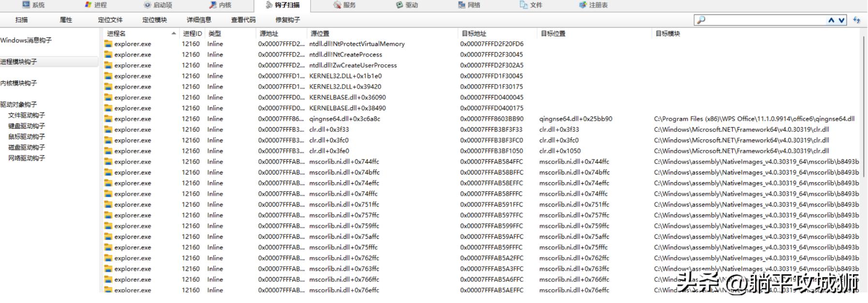The height and width of the screenshot is (303, 868).
Task: Click explorer.exe icon in mscorlib.ni.dll+0x74effc row
Action: 108,183
